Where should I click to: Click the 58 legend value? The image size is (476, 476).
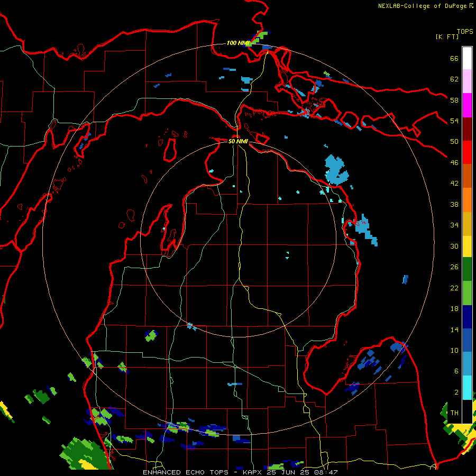[454, 100]
